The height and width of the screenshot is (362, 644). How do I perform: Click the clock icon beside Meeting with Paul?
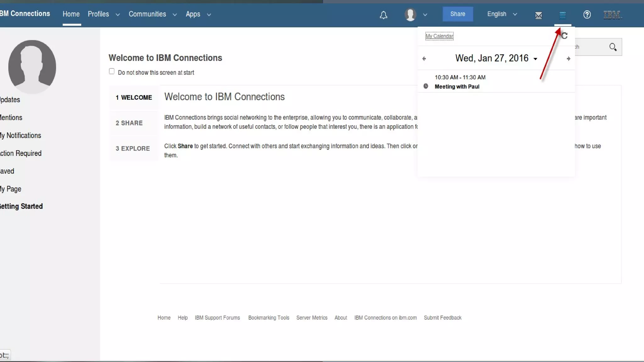click(x=426, y=86)
